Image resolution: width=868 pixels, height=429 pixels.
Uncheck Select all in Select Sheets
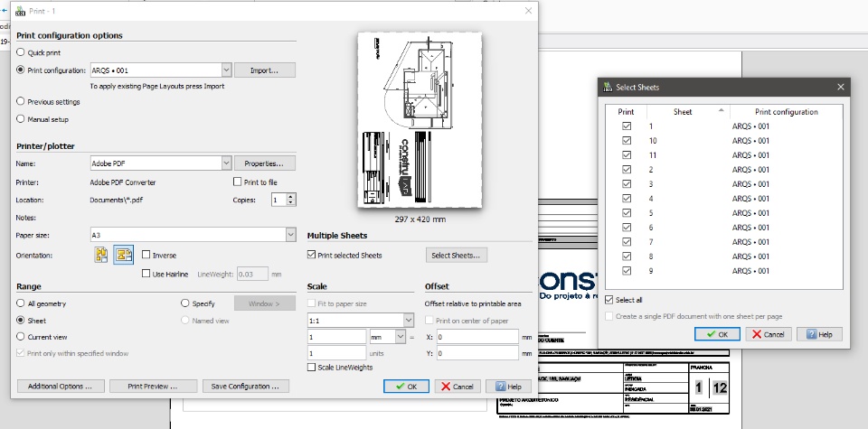click(x=609, y=300)
